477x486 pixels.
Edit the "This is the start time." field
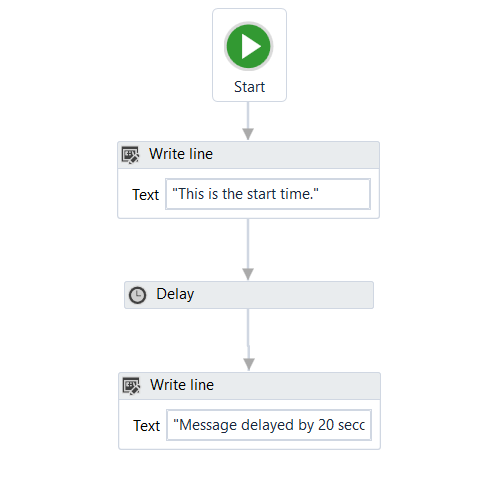(268, 194)
